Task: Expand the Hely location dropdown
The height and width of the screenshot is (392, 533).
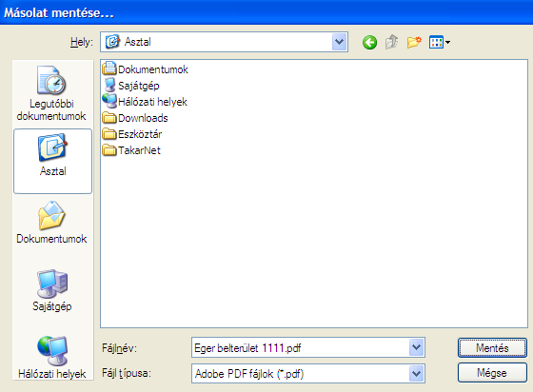Action: [x=339, y=42]
